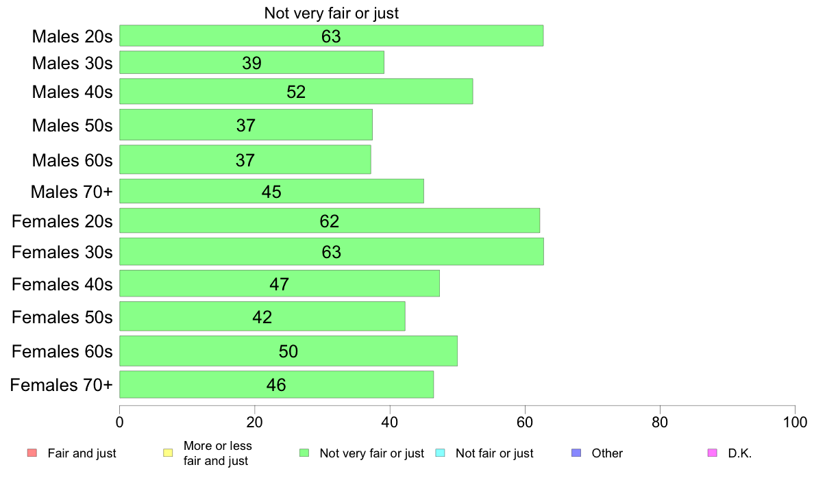The height and width of the screenshot is (504, 814).
Task: Click the blue Other legend swatch
Action: [576, 453]
